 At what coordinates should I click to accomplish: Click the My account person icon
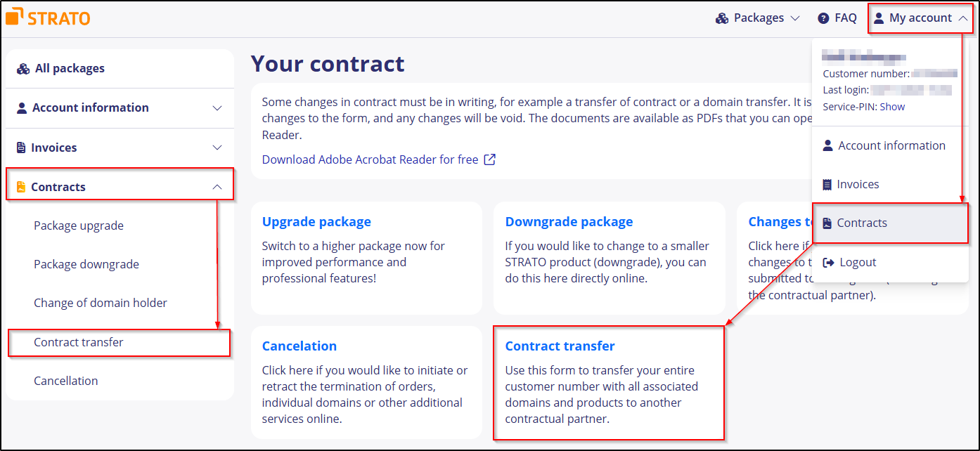coord(878,18)
